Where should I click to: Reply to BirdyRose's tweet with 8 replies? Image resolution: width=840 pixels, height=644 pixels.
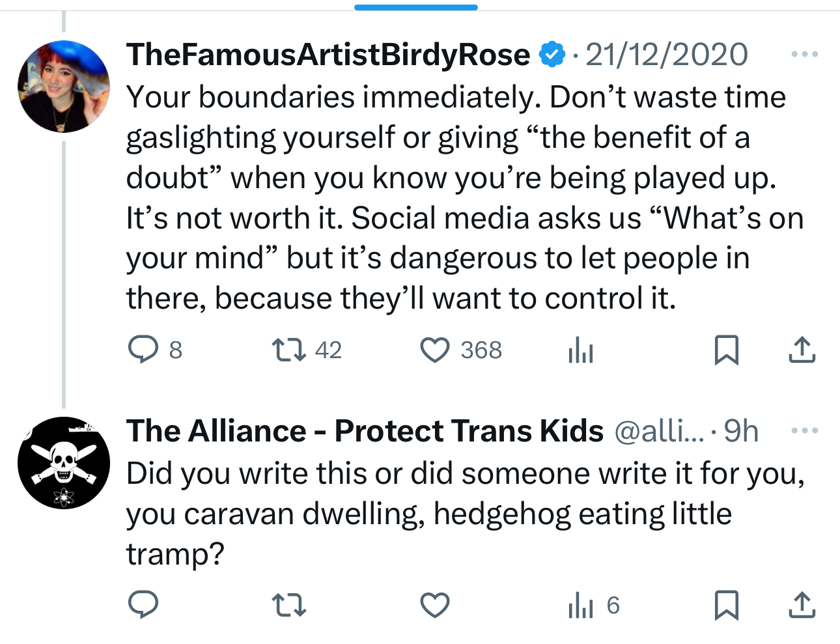(x=143, y=350)
